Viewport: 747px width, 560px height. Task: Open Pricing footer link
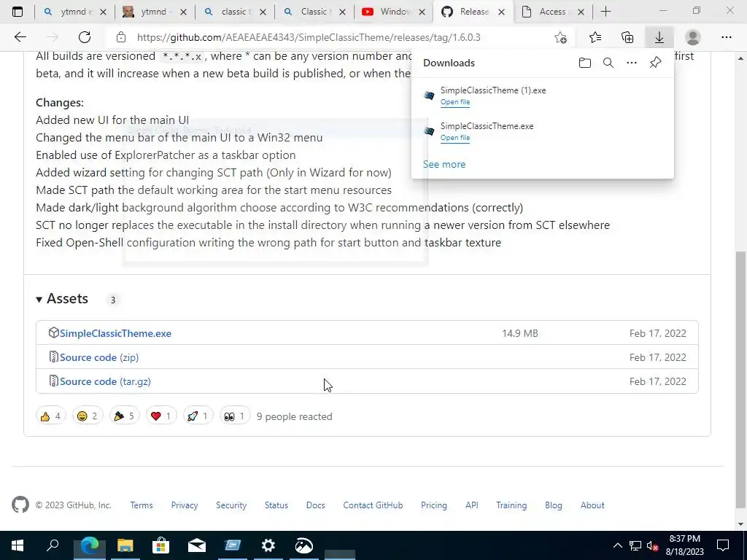coord(434,505)
